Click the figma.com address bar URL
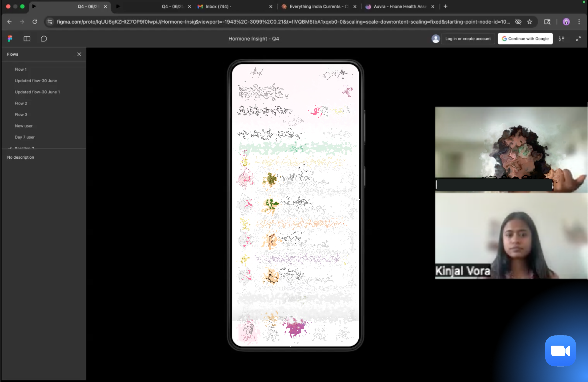 point(283,22)
